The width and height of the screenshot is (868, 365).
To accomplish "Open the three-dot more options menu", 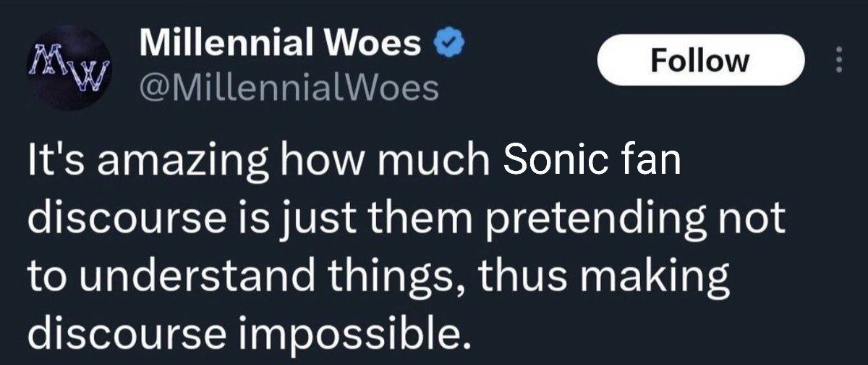I will pos(838,59).
